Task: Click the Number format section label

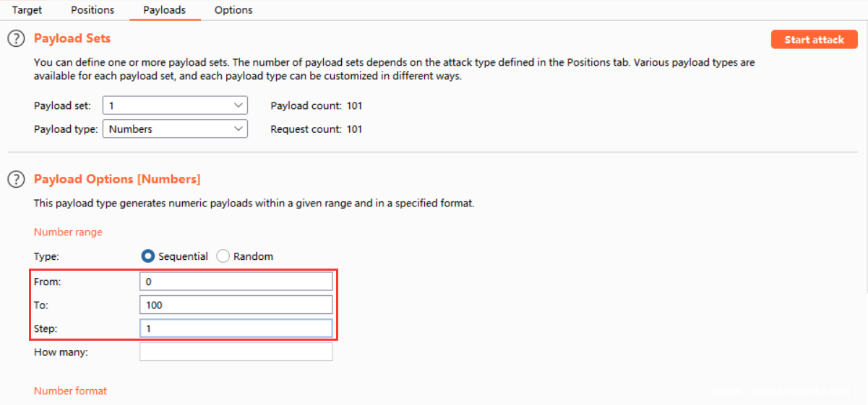Action: tap(70, 391)
